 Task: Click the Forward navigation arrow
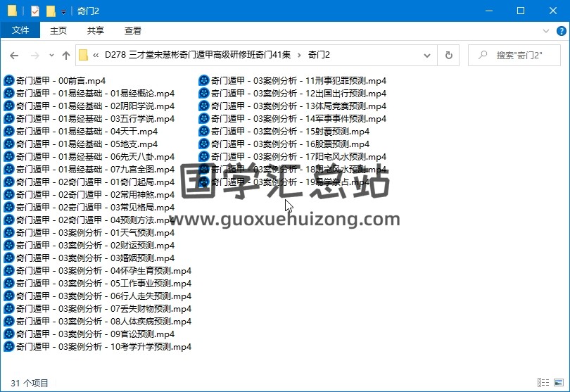(35, 56)
